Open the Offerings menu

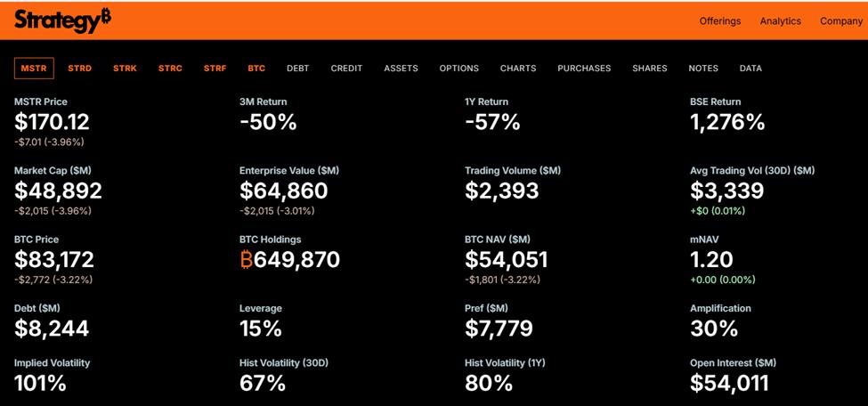[720, 21]
